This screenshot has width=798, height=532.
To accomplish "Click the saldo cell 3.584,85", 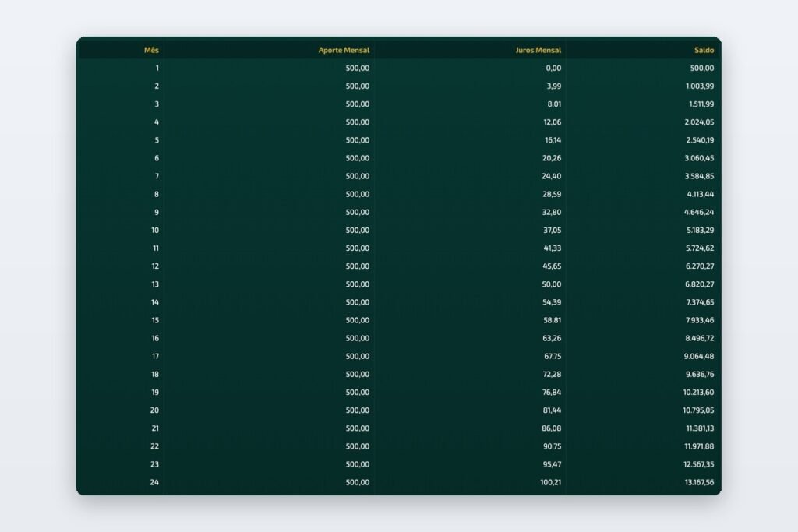I will (x=699, y=176).
